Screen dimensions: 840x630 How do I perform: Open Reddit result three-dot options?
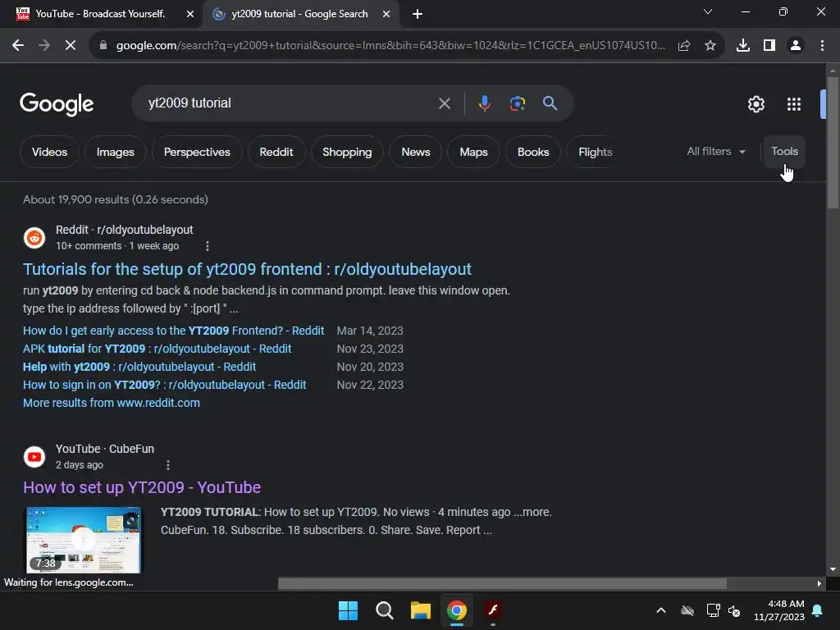point(208,246)
